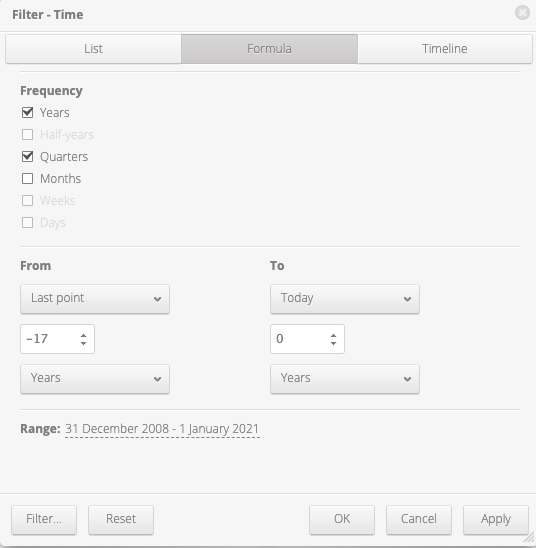Close the Filter - Time dialog
536x548 pixels.
(x=522, y=13)
